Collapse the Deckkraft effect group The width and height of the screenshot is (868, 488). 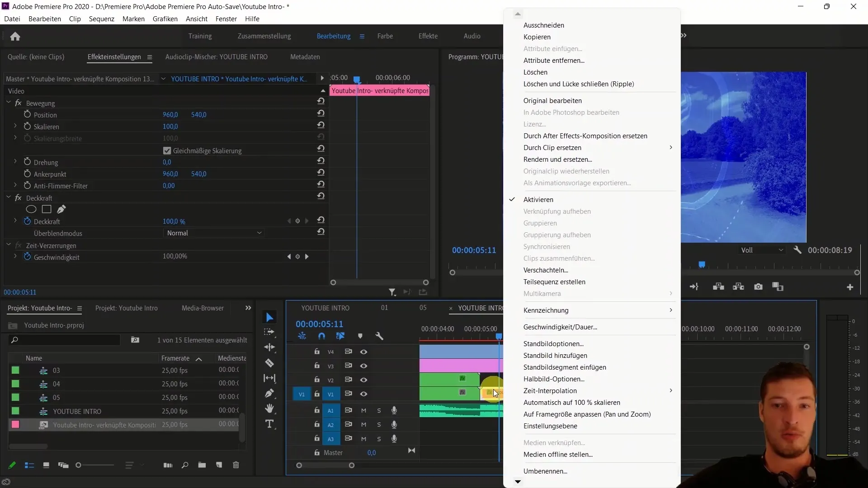9,197
